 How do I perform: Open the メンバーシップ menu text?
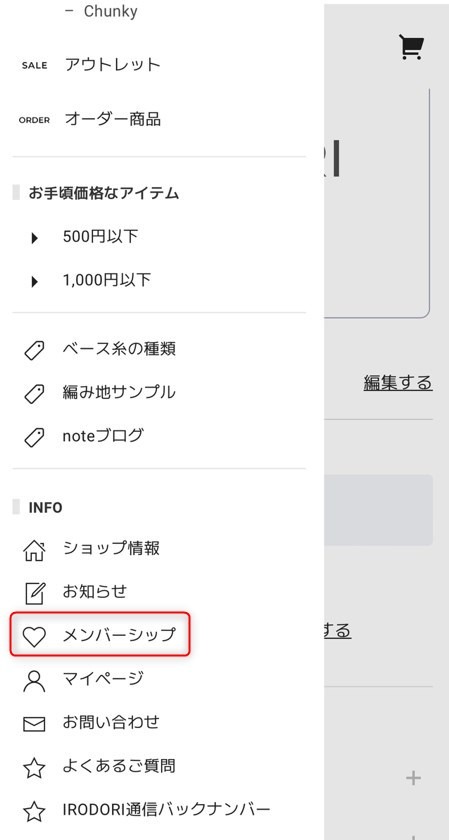119,635
